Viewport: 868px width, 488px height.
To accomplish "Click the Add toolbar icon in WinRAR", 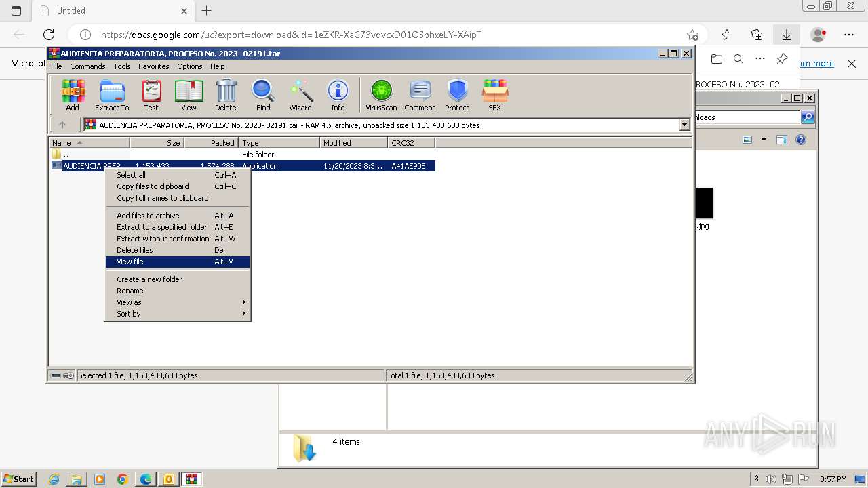I will (73, 95).
